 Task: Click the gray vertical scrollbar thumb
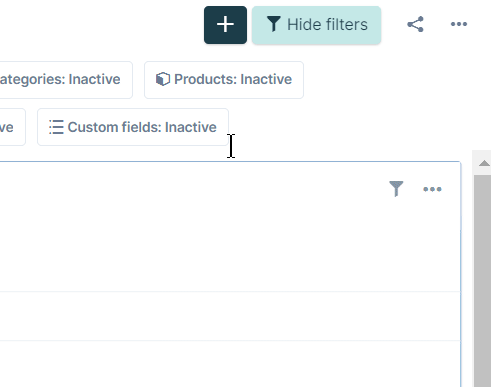click(482, 281)
